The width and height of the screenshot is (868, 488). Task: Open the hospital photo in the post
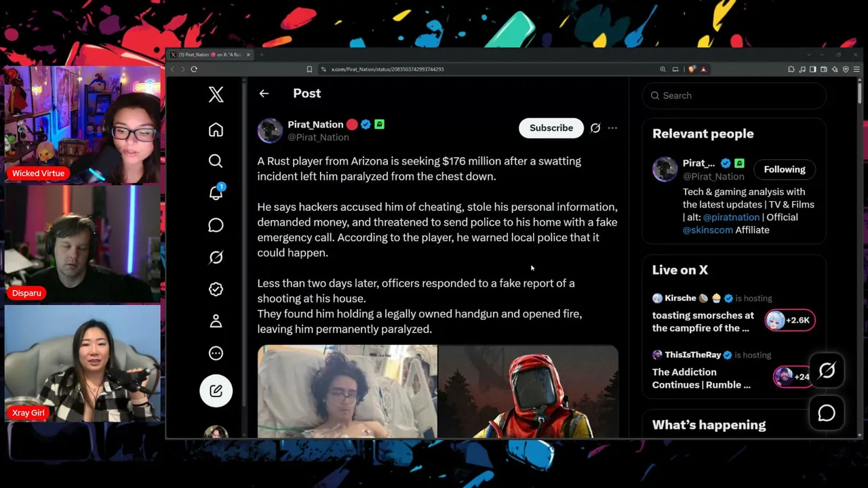[347, 392]
